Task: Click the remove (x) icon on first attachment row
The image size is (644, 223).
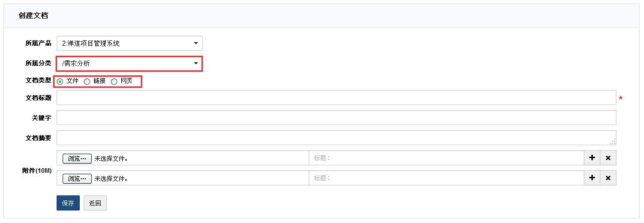Action: (x=608, y=158)
